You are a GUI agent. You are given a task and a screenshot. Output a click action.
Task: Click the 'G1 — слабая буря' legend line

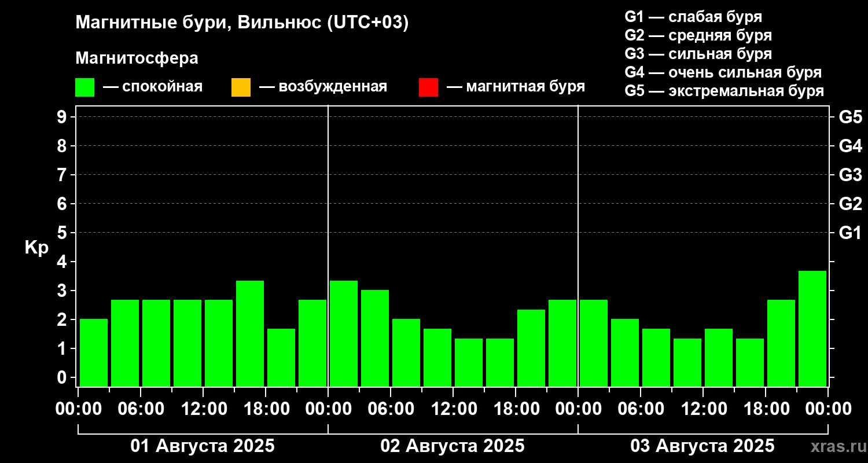click(x=693, y=17)
